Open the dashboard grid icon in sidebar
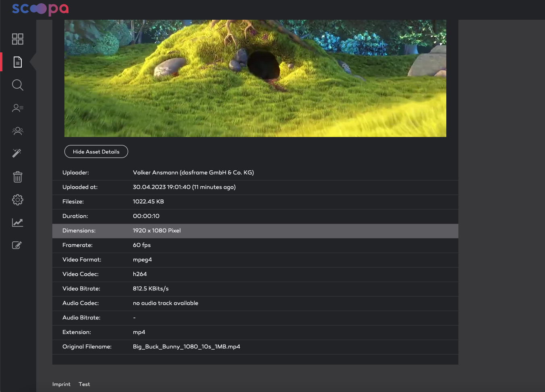545x392 pixels. click(18, 39)
